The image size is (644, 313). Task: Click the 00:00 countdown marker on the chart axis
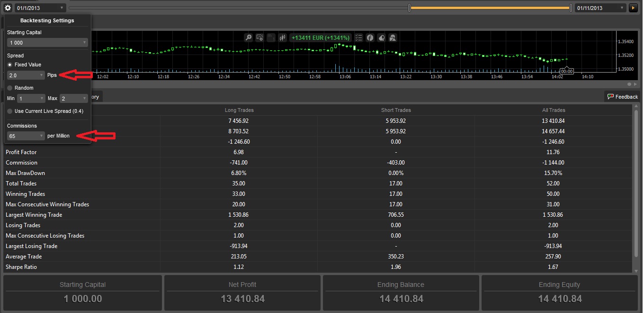[x=567, y=72]
